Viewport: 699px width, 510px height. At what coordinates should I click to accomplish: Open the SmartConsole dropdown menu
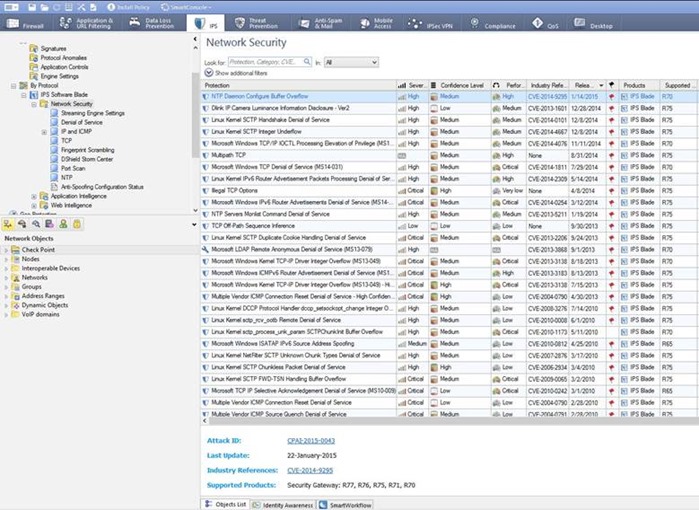[x=186, y=7]
